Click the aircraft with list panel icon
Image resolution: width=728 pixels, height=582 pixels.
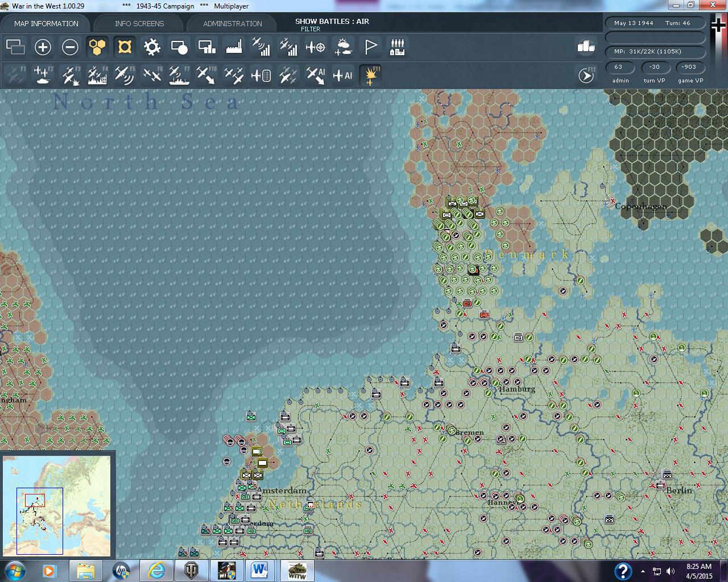click(261, 75)
